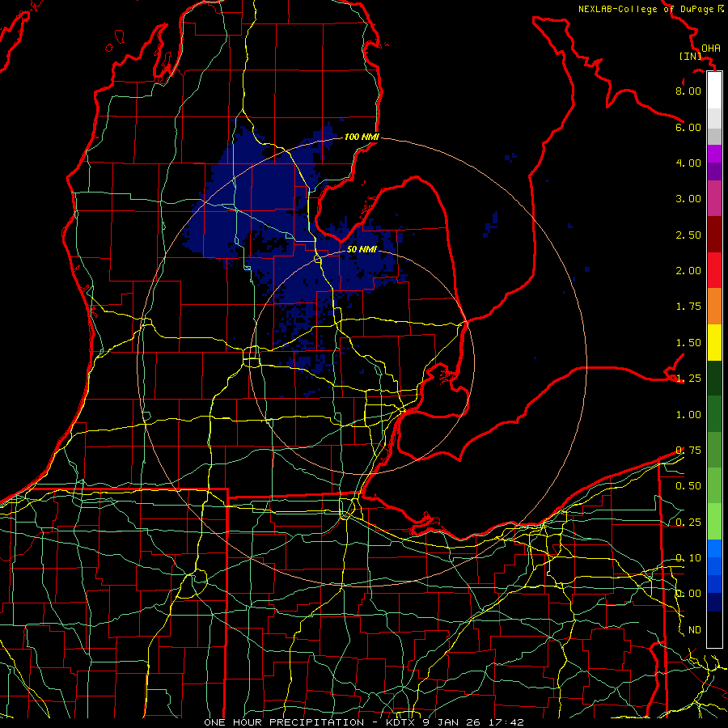This screenshot has width=728, height=728.
Task: Select the dark red legend swatch beside 2.50
Action: click(x=714, y=235)
